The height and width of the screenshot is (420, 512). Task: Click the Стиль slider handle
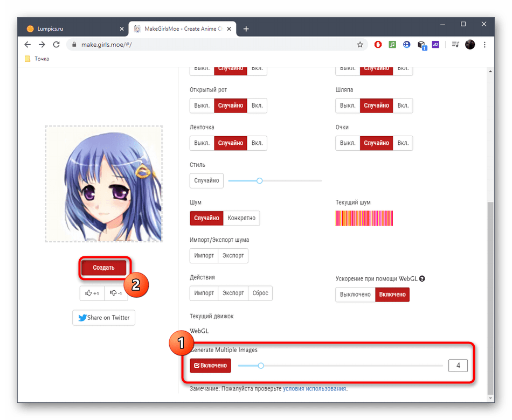tap(259, 181)
